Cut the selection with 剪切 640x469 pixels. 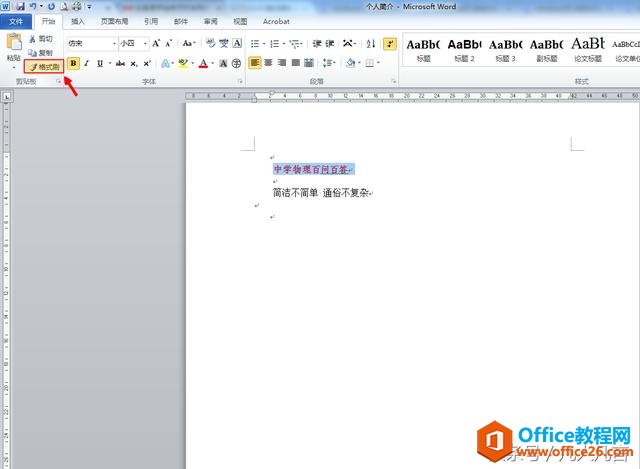tap(41, 39)
